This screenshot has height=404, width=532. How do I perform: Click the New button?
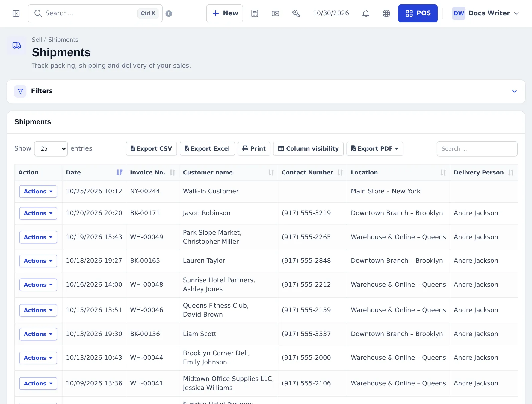click(225, 13)
